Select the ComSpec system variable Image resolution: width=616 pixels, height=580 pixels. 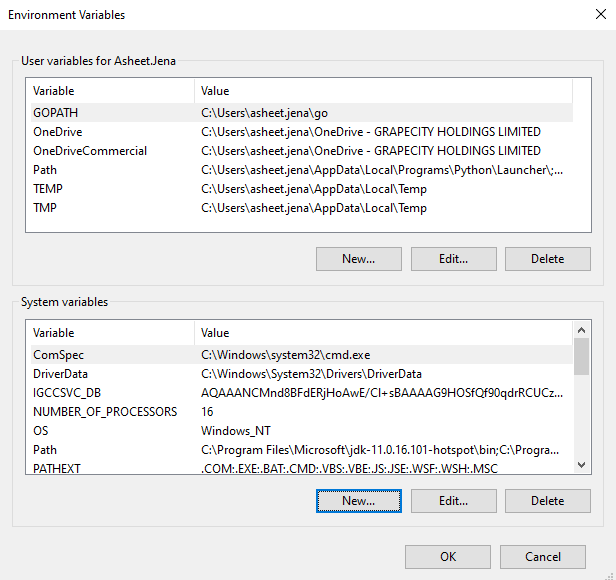(x=59, y=354)
